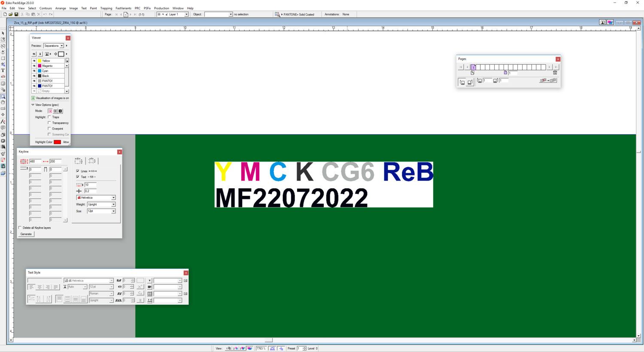The height and width of the screenshot is (352, 644).
Task: Open the Preview mode dropdown showing Separations
Action: (x=62, y=46)
